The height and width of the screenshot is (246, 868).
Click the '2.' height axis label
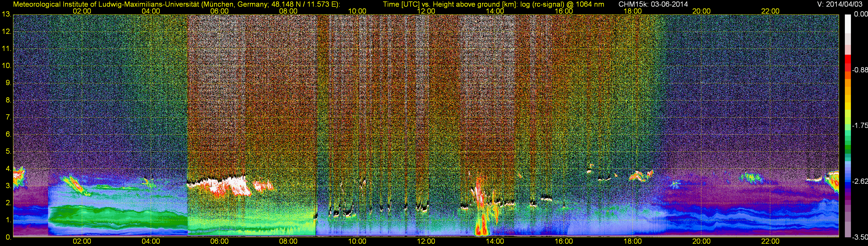[x=8, y=203]
